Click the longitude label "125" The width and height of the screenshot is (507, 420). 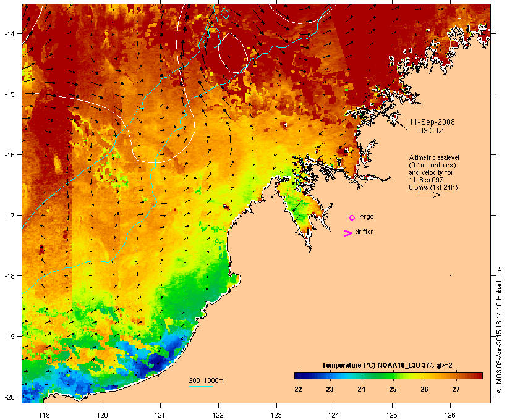392,415
